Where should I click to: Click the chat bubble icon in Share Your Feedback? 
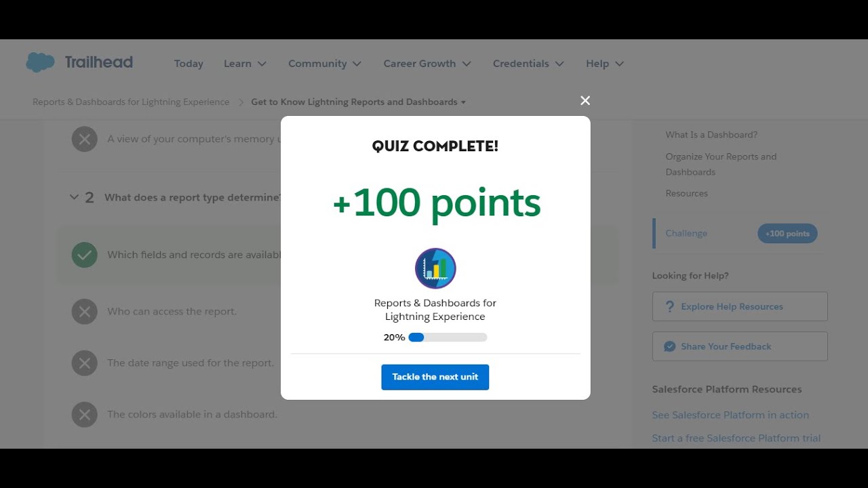(670, 346)
